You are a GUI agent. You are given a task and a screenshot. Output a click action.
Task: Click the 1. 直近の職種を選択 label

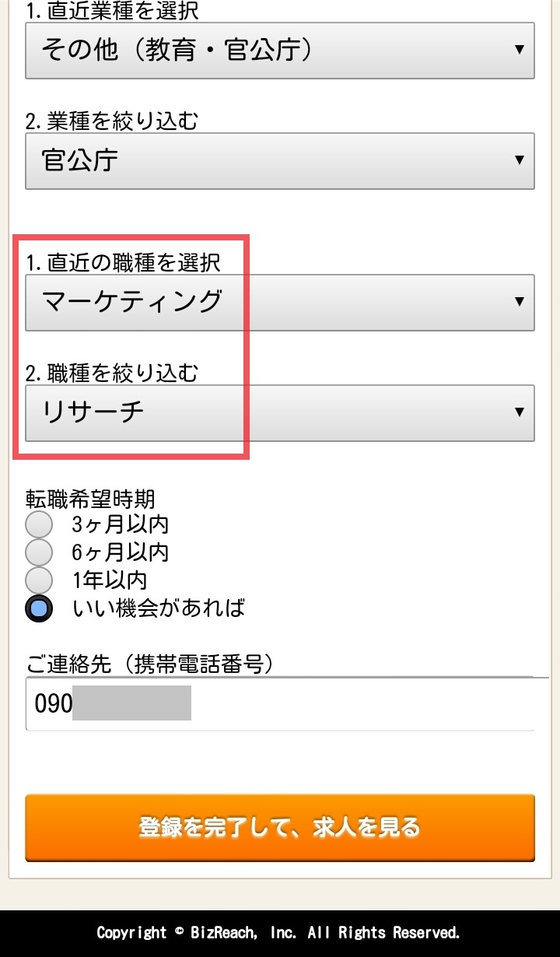pos(123,263)
